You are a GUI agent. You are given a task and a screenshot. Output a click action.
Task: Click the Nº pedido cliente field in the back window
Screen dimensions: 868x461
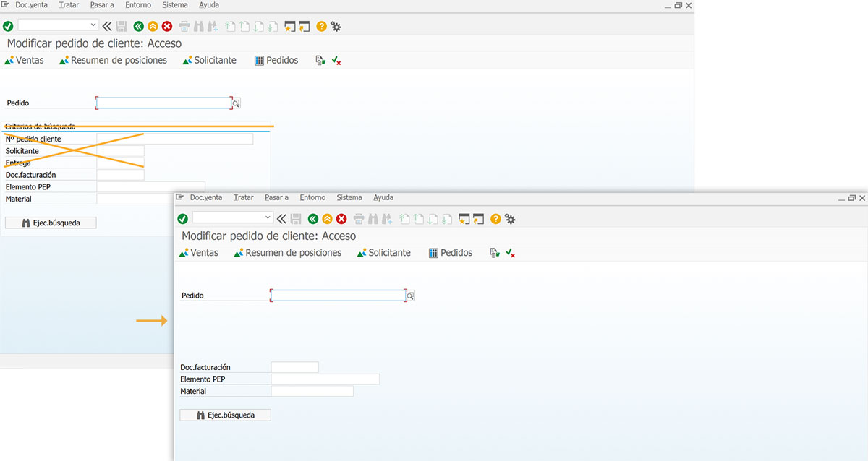pos(175,139)
